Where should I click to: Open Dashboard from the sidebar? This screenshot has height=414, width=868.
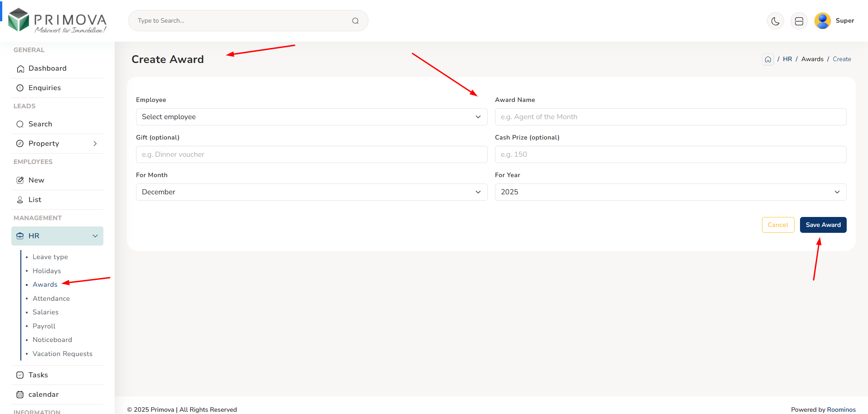47,68
